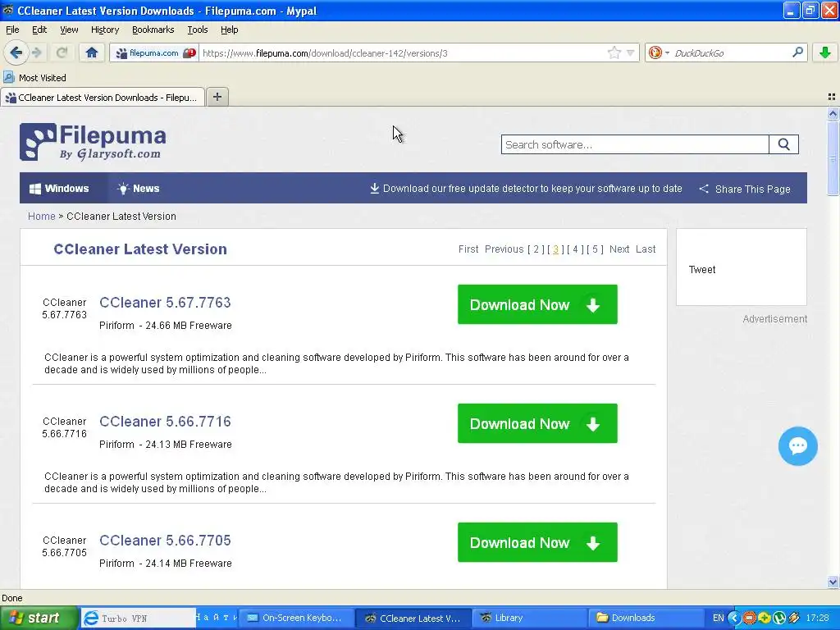This screenshot has height=630, width=840.
Task: Go to Next page of versions
Action: (619, 249)
